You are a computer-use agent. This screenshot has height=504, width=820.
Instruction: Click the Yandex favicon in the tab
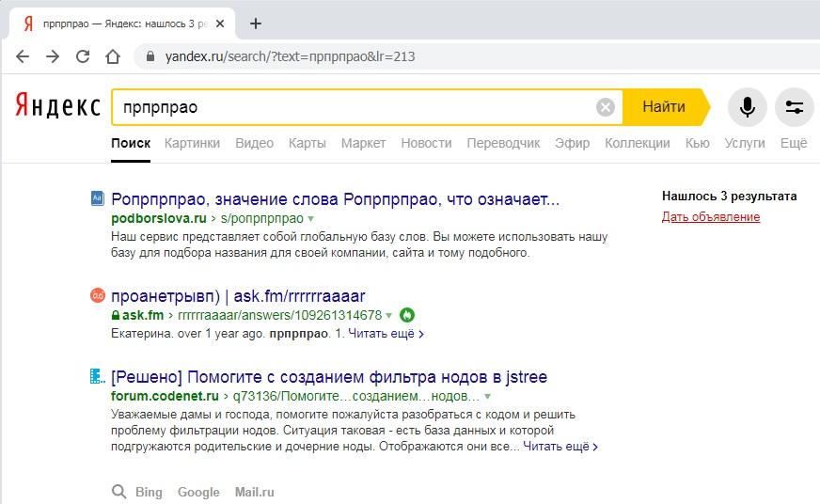click(x=28, y=24)
